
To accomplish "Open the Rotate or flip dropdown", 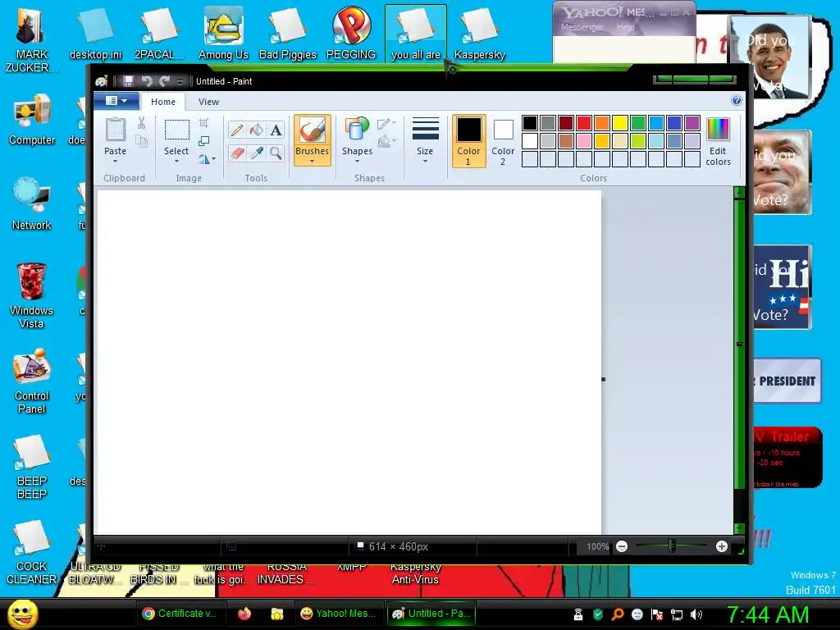I will coord(207,159).
